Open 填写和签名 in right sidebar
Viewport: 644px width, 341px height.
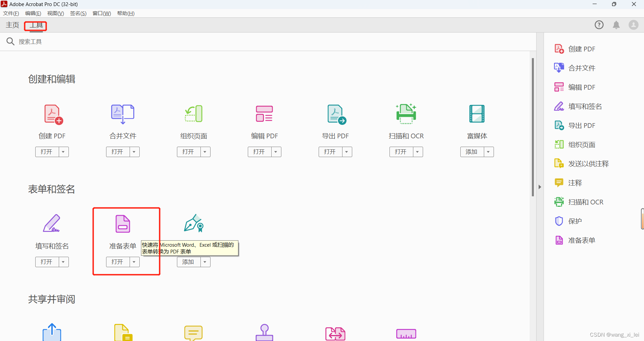[x=578, y=106]
